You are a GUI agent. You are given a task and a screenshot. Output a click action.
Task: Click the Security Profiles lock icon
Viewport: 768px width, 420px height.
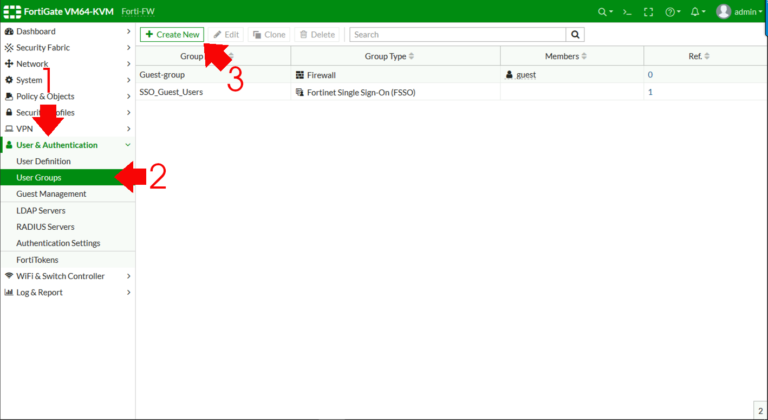[x=9, y=112]
